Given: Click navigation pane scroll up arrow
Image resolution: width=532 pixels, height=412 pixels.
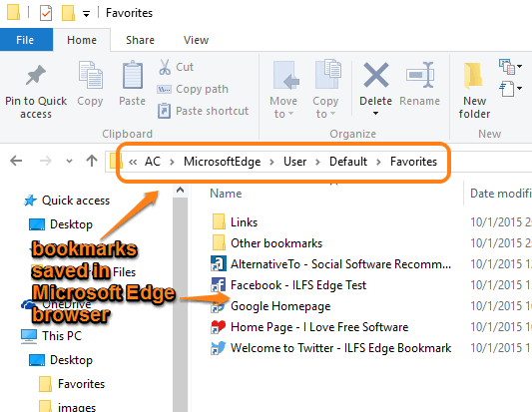Looking at the screenshot, I should point(180,191).
